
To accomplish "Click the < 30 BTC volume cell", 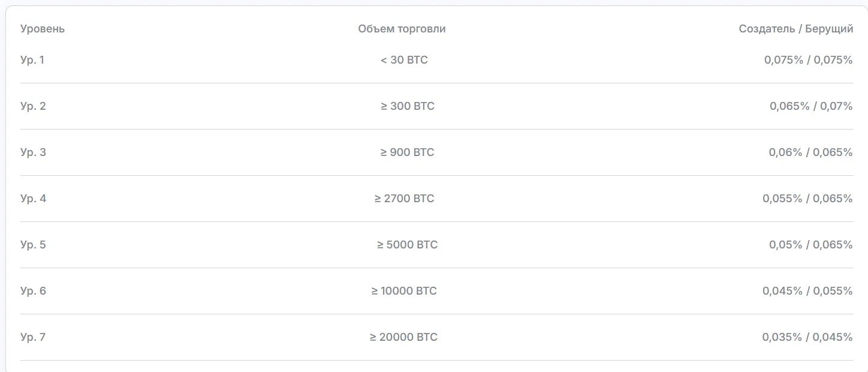I will [x=404, y=60].
